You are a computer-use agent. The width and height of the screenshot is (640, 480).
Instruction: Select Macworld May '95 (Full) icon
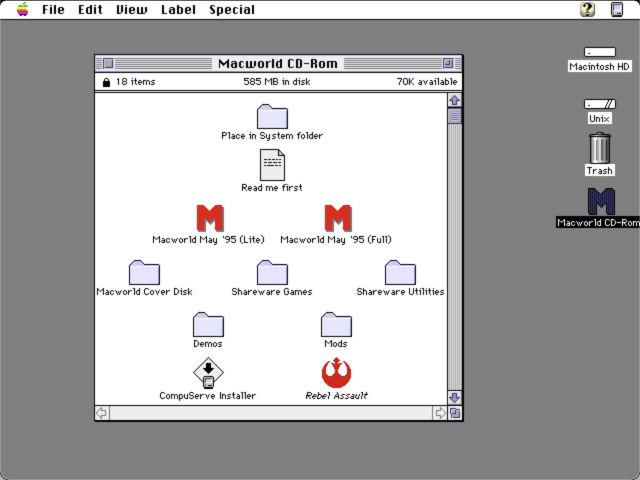338,218
